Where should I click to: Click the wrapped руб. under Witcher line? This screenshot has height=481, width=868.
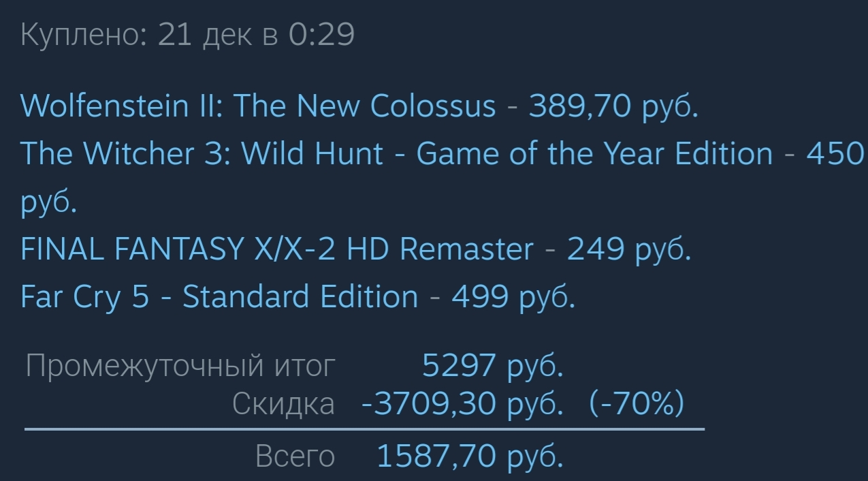pos(48,203)
